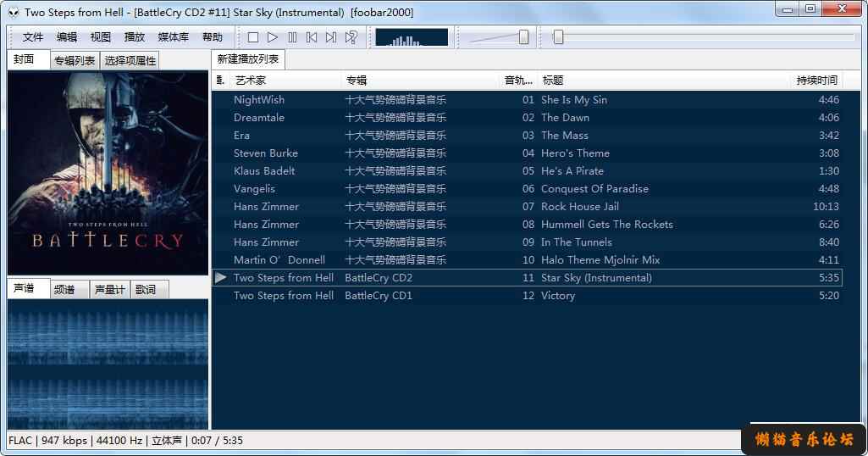868x456 pixels.
Task: Sort by 专辑 column header
Action: [420, 81]
